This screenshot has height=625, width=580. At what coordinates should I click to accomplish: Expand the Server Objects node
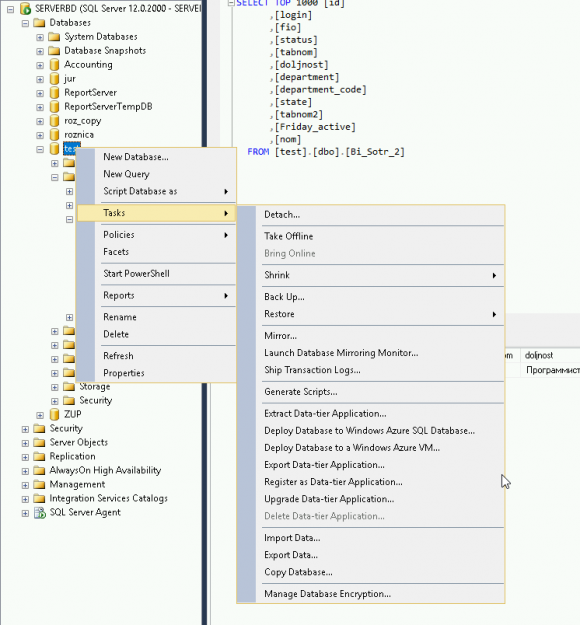[25, 443]
